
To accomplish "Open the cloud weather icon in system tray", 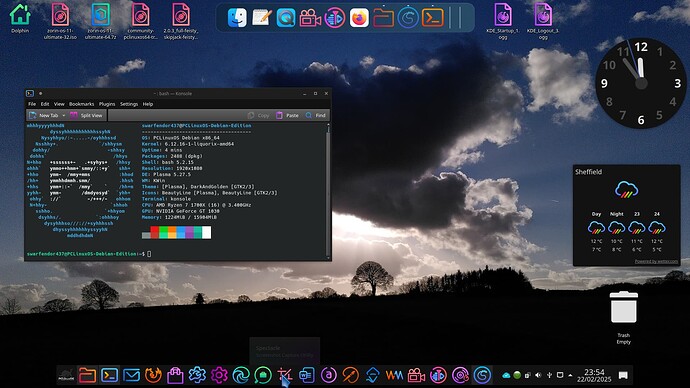I will coord(506,375).
